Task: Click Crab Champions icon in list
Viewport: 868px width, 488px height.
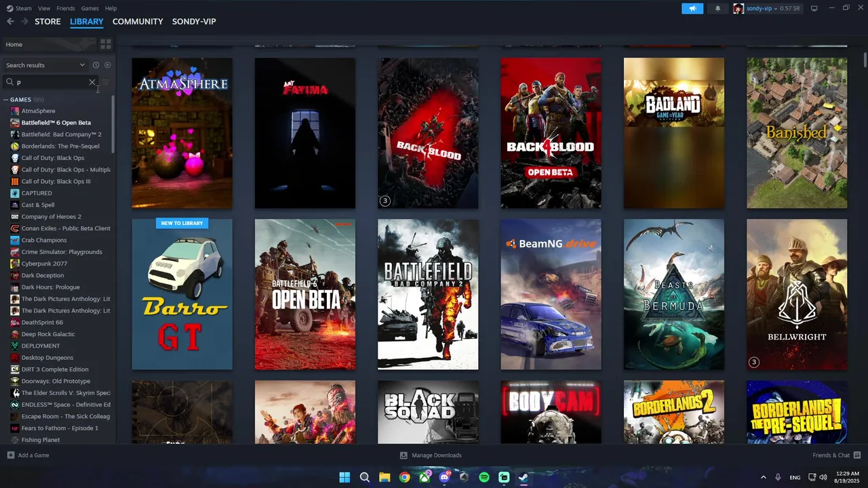Action: pyautogui.click(x=15, y=240)
